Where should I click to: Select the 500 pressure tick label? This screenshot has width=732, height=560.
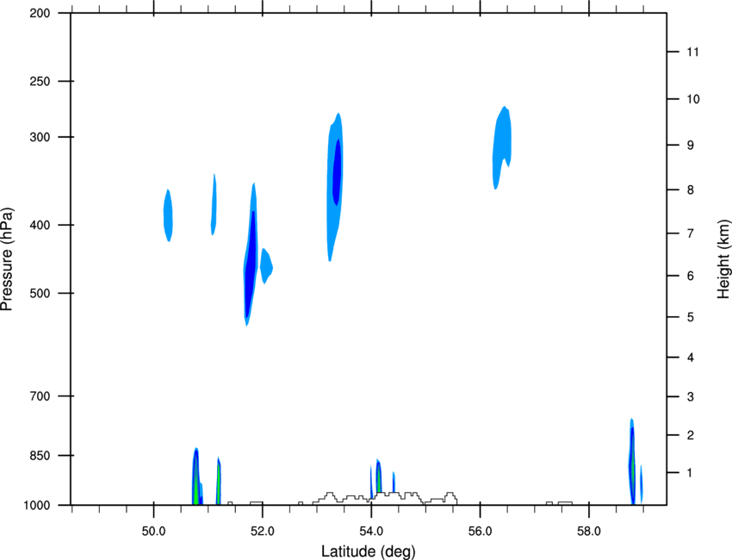coord(40,293)
